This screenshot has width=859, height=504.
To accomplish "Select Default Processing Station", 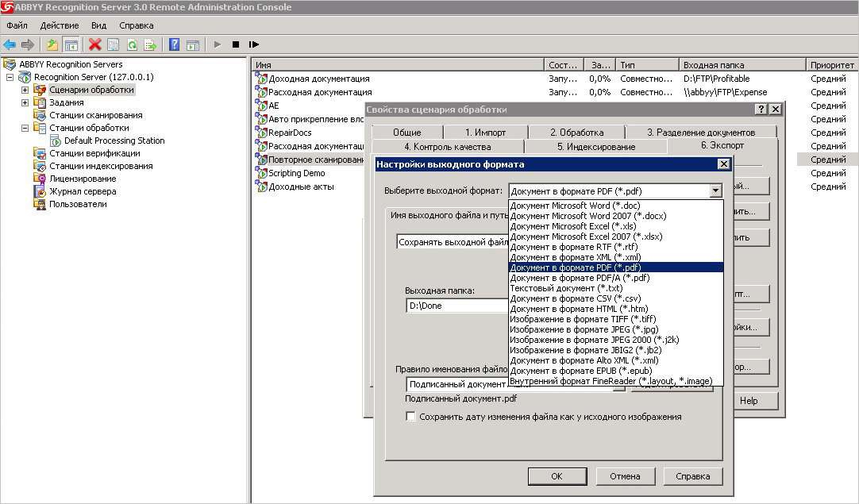I will click(x=114, y=140).
